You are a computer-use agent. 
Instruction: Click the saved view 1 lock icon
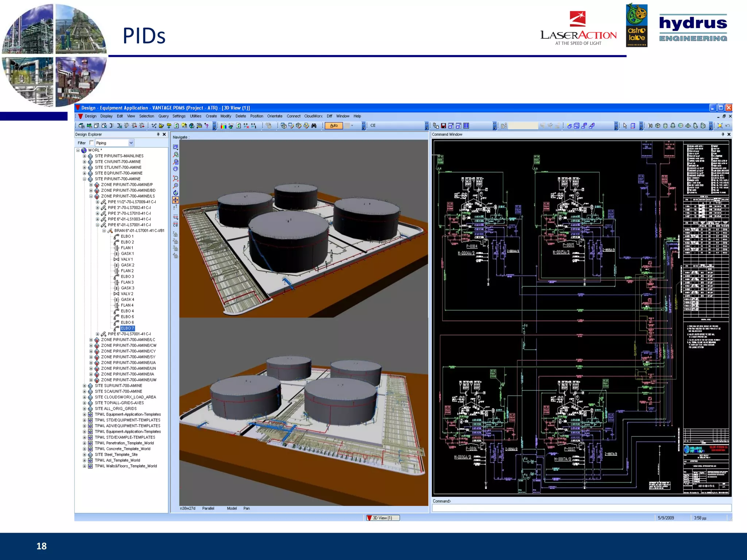(x=175, y=234)
